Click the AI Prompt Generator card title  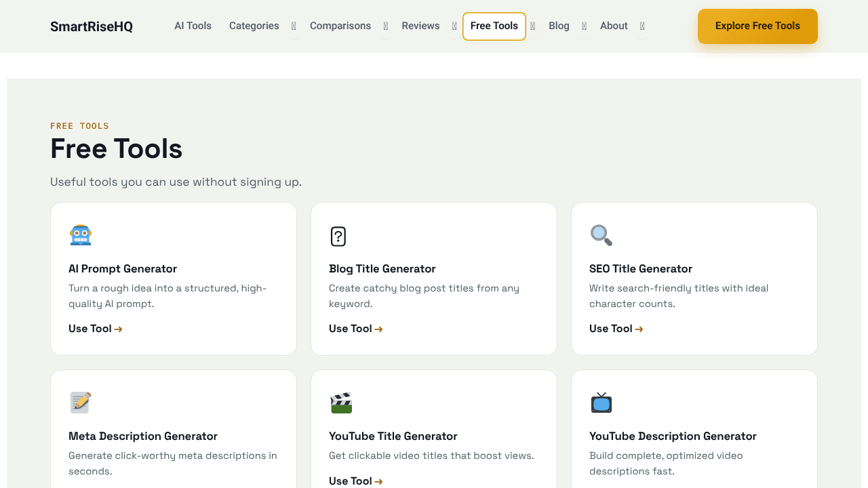123,269
